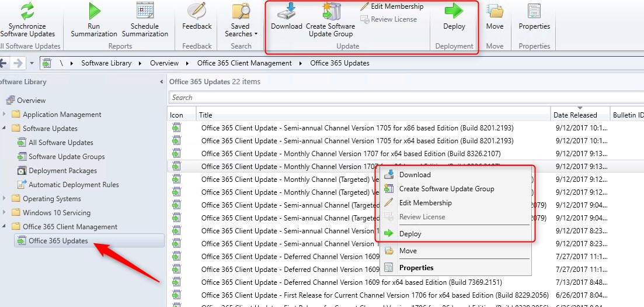644x307 pixels.
Task: Click Synchronize Software Updates ribbon icon
Action: pos(27,11)
